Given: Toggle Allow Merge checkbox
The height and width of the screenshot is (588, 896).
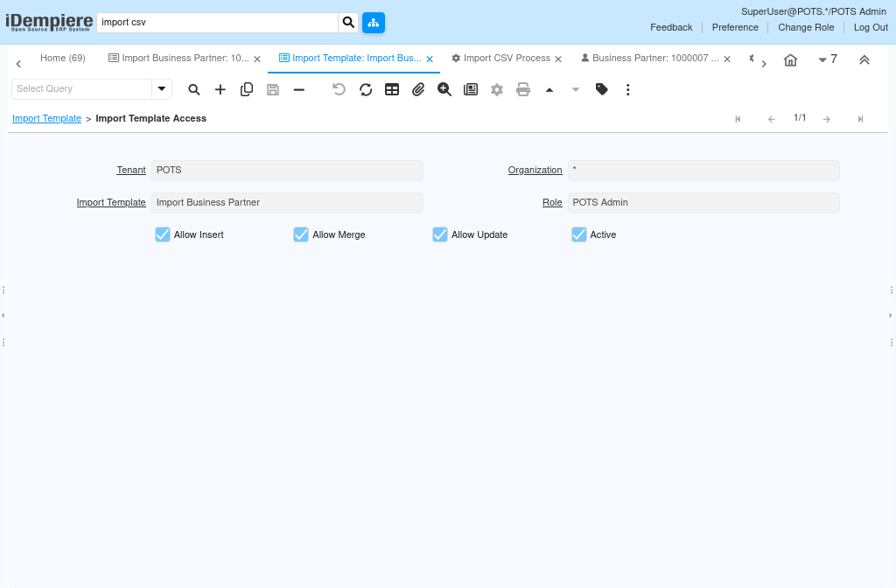Looking at the screenshot, I should pyautogui.click(x=301, y=234).
